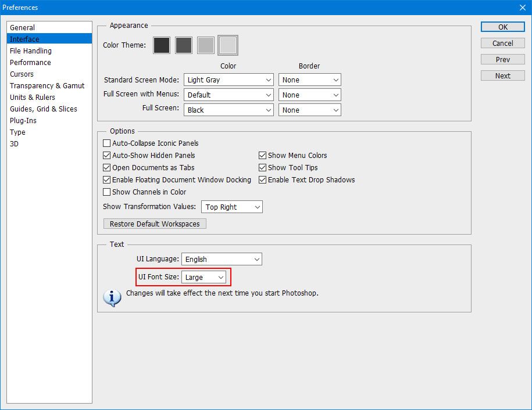The image size is (532, 410).
Task: Pick the second dark gray Color Theme
Action: point(183,45)
